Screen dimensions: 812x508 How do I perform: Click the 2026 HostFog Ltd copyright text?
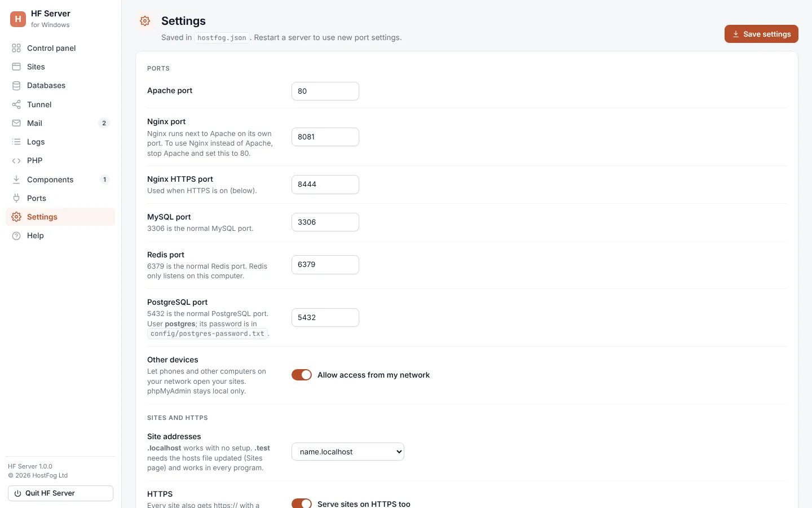pyautogui.click(x=38, y=475)
